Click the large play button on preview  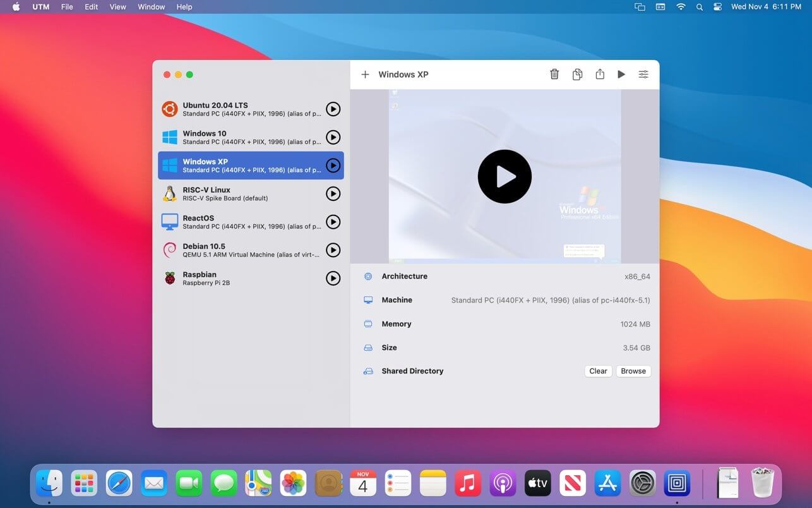(505, 176)
